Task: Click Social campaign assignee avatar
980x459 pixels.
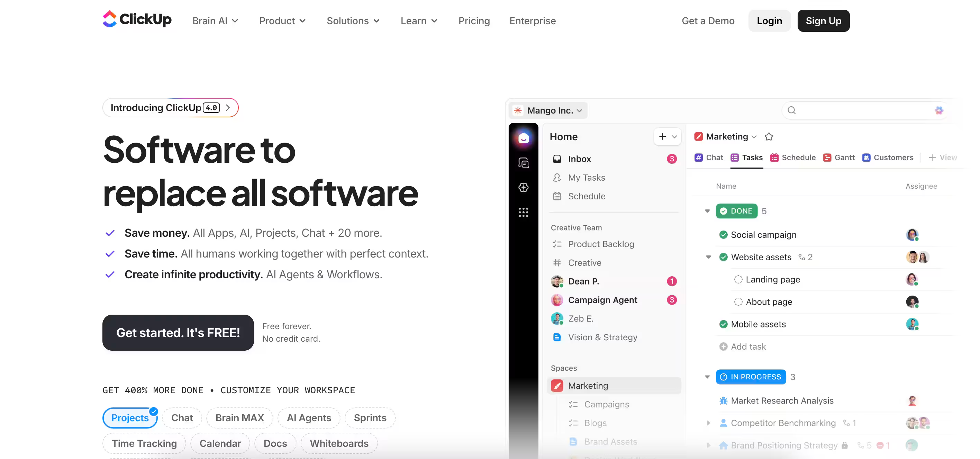Action: 912,235
